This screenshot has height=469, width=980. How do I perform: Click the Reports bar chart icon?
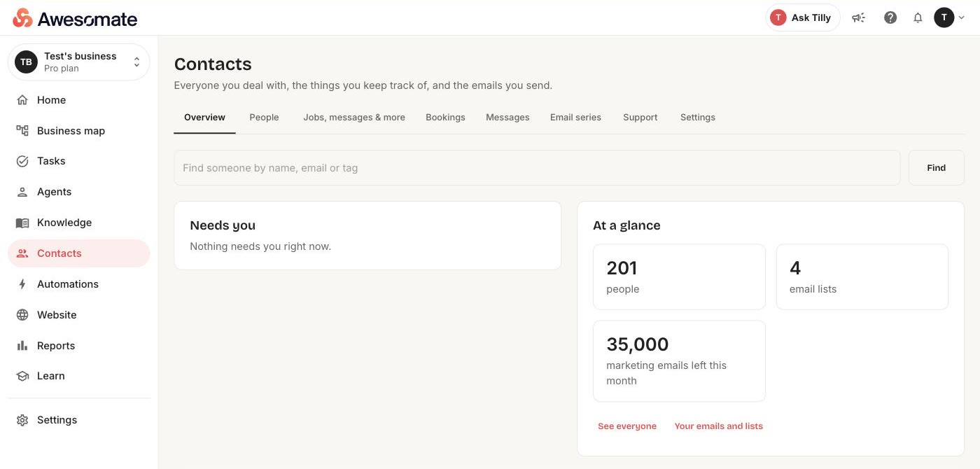[x=22, y=346]
